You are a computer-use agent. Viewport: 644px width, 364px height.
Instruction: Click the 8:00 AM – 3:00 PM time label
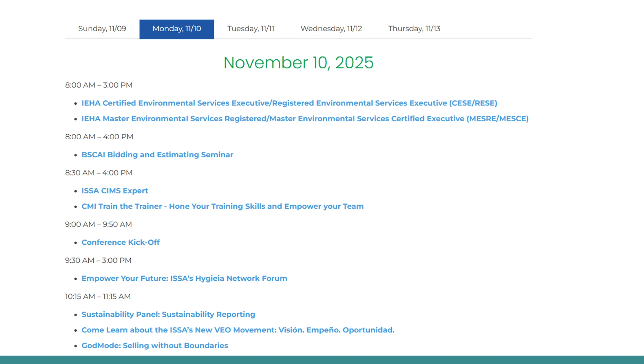pyautogui.click(x=98, y=85)
